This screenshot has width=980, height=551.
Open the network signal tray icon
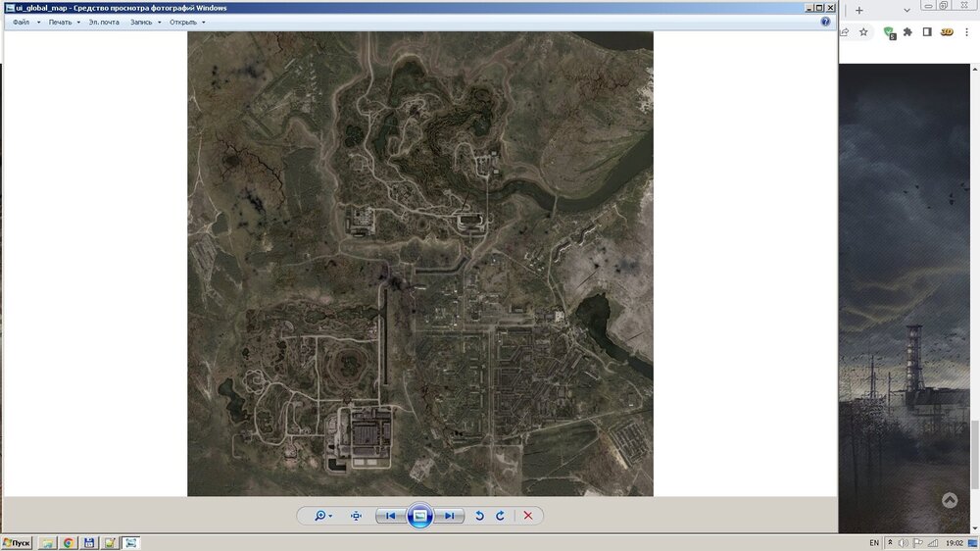(933, 543)
